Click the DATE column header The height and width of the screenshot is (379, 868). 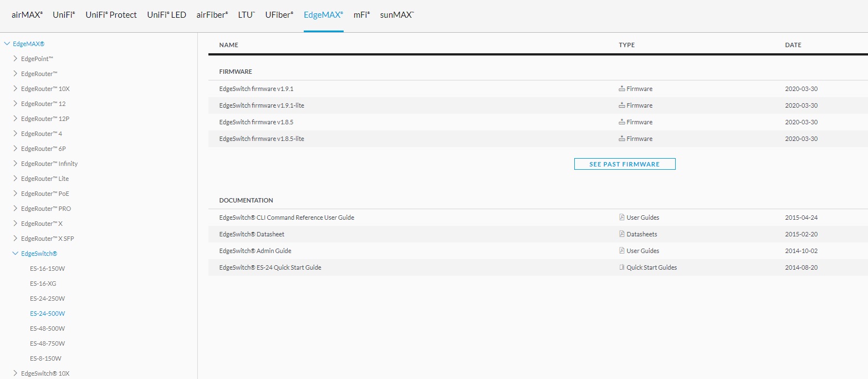click(793, 45)
